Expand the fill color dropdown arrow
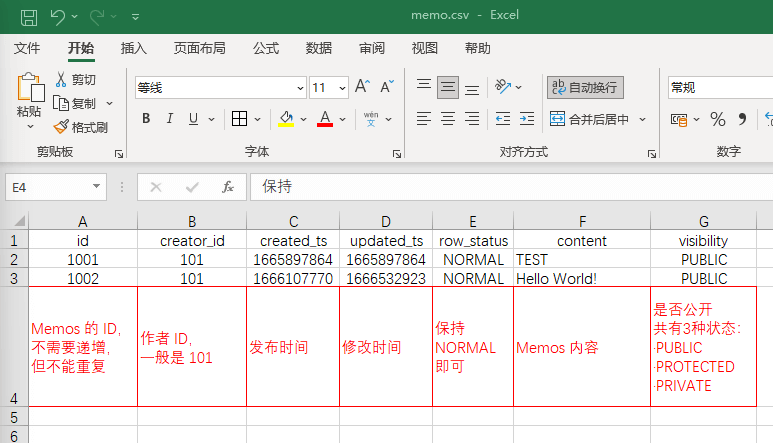Viewport: 773px width, 443px height. (x=303, y=119)
